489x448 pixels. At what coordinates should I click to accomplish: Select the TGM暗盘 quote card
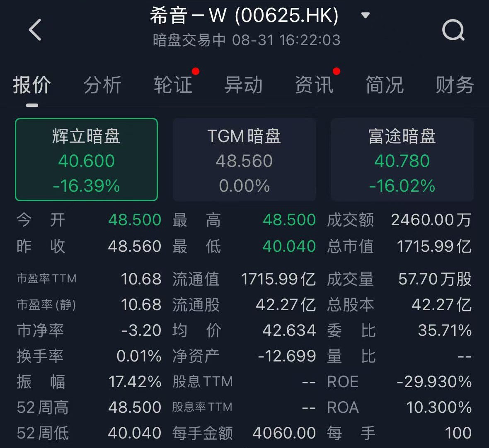click(244, 159)
